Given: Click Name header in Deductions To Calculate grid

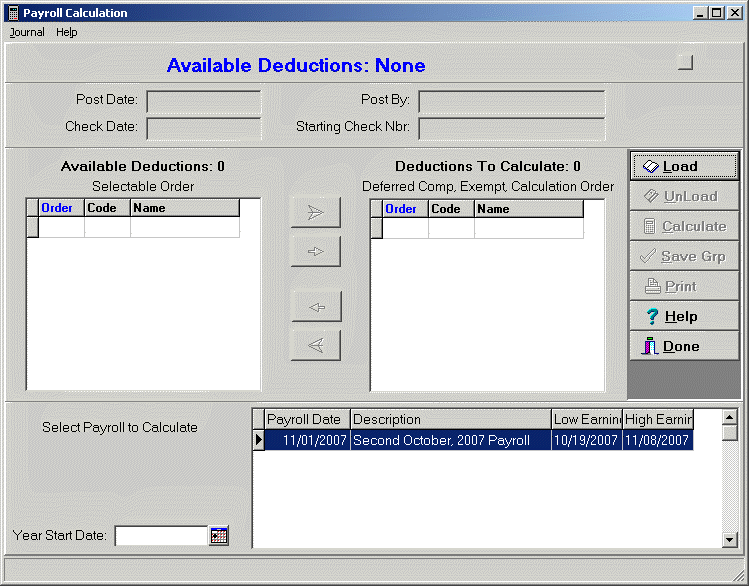Looking at the screenshot, I should point(529,209).
